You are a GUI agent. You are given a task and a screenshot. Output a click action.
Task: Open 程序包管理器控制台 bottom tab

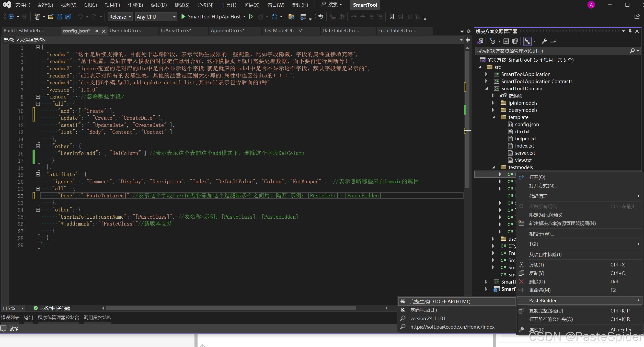pos(58,317)
